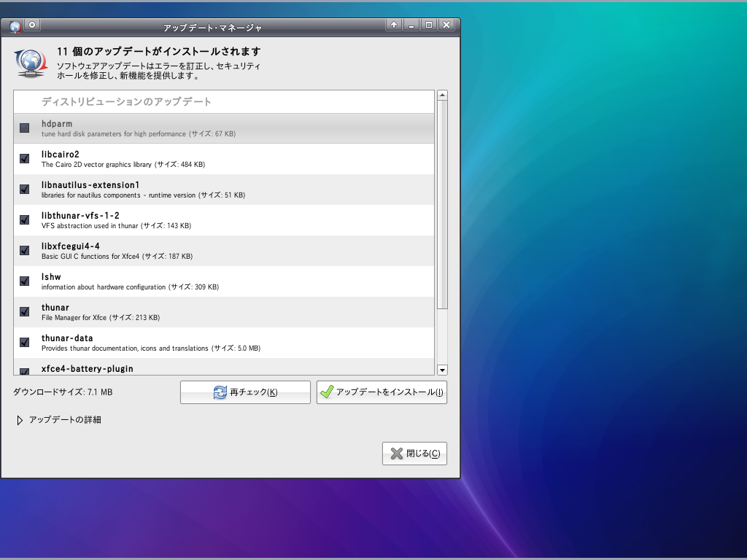The width and height of the screenshot is (747, 560).
Task: Uncheck the thunar update
Action: pyautogui.click(x=24, y=311)
